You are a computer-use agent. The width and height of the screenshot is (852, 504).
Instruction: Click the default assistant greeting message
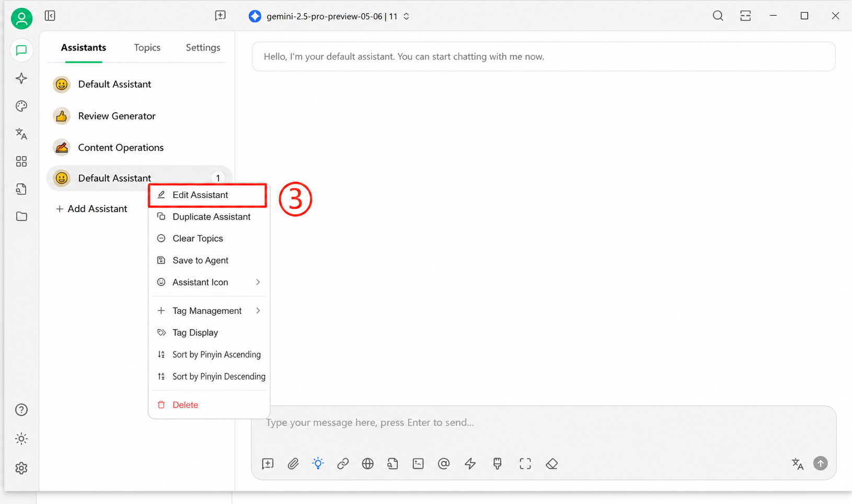544,56
